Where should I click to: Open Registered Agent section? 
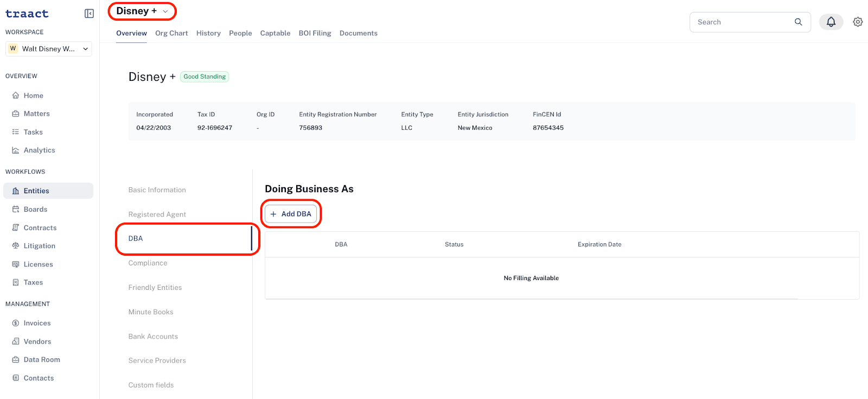coord(157,214)
